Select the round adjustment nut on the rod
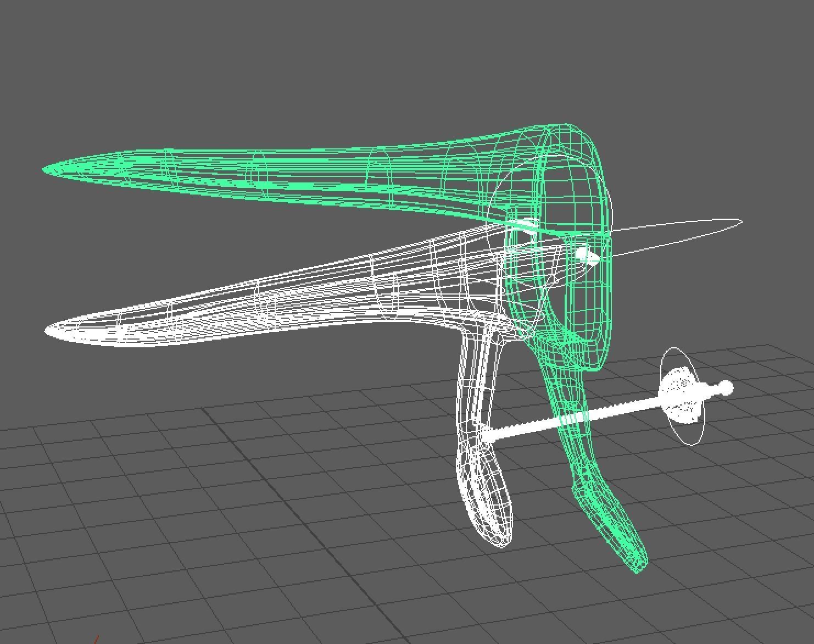814x644 pixels. [682, 396]
